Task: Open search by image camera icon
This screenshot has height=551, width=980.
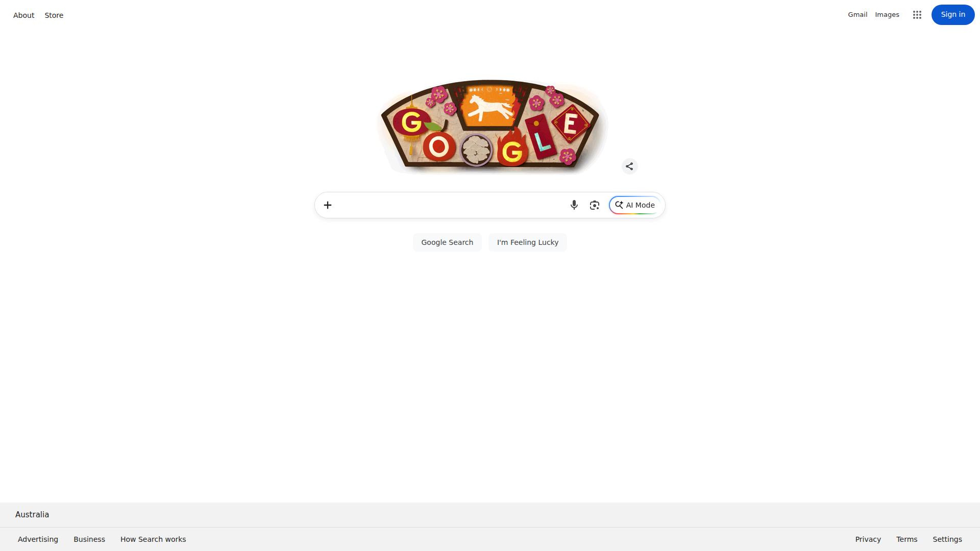Action: coord(595,205)
